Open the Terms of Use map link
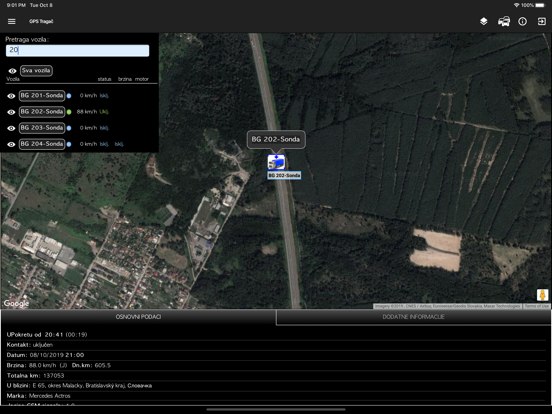The image size is (552, 414). tap(537, 306)
